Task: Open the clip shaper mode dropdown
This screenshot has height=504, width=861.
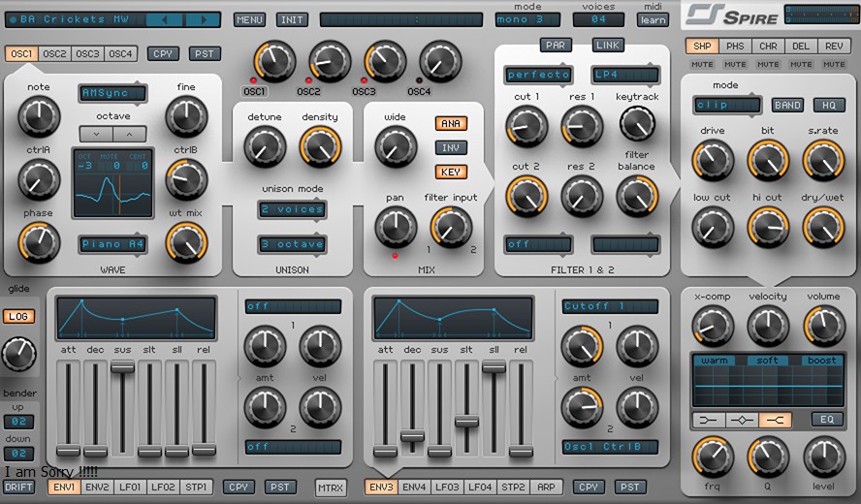Action: click(x=727, y=105)
